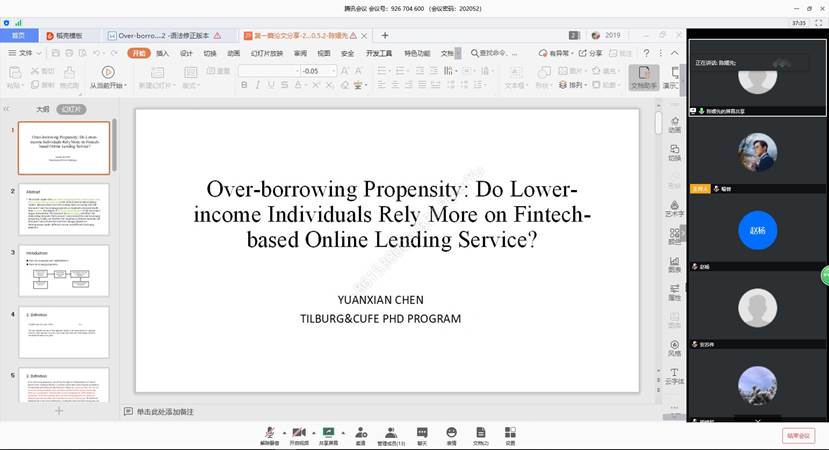Open the invite participants icon
This screenshot has width=829, height=450.
click(x=360, y=431)
